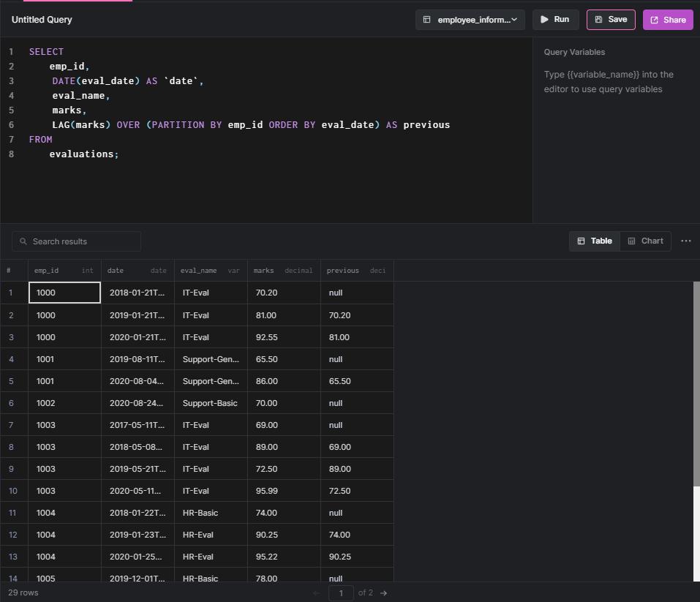This screenshot has height=602, width=700.
Task: Click the Query Variables heading
Action: click(574, 52)
